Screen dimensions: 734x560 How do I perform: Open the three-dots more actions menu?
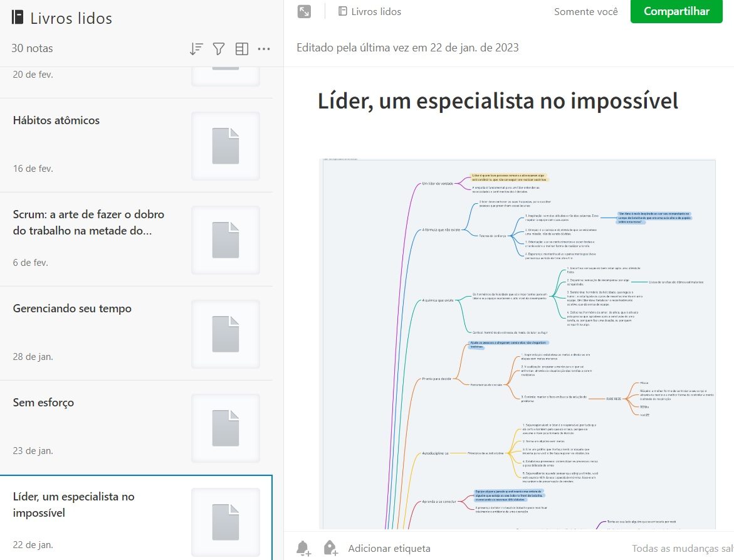click(x=264, y=49)
